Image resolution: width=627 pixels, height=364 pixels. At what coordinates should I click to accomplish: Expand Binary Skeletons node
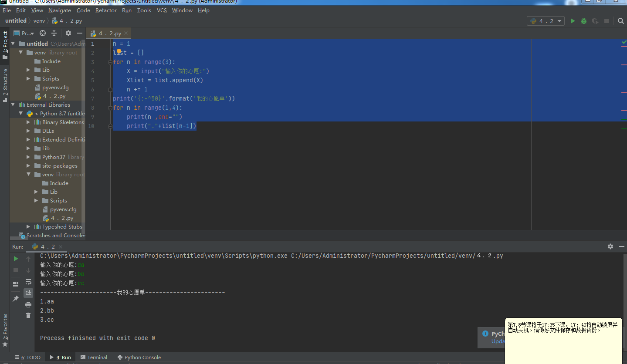click(x=28, y=122)
